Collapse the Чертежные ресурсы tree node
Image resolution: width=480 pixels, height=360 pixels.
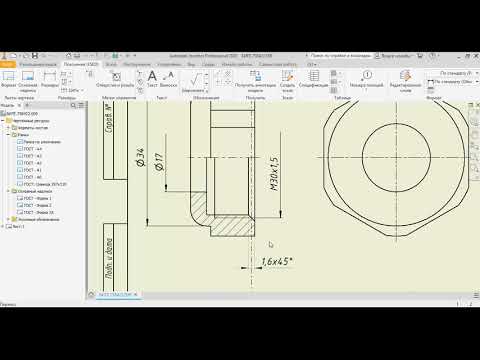tap(3, 121)
